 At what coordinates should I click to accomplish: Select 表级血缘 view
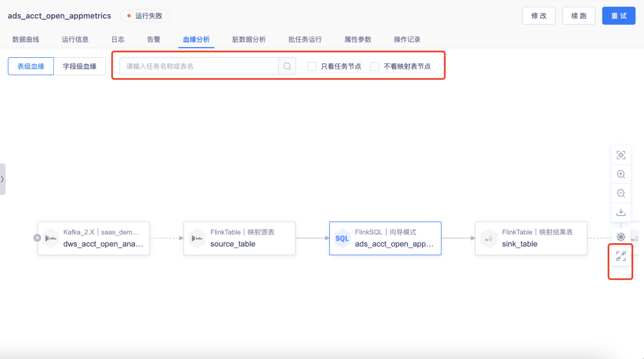coord(31,66)
